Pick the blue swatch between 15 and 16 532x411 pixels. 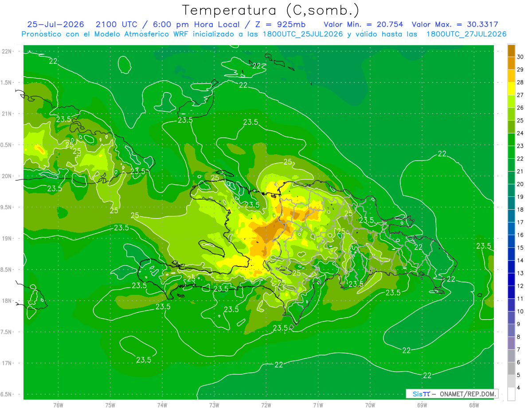511,242
